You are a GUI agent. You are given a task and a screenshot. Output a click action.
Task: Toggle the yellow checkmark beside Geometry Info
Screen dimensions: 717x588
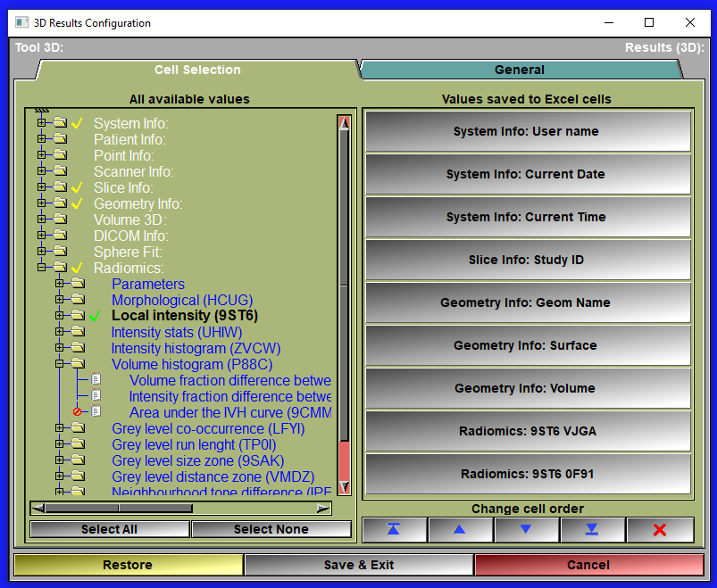click(x=77, y=203)
